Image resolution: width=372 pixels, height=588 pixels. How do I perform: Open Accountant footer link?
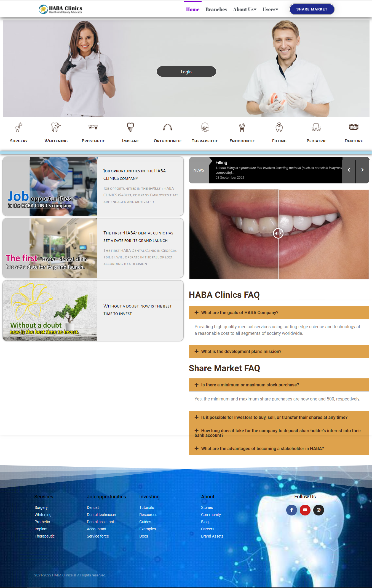(x=97, y=529)
